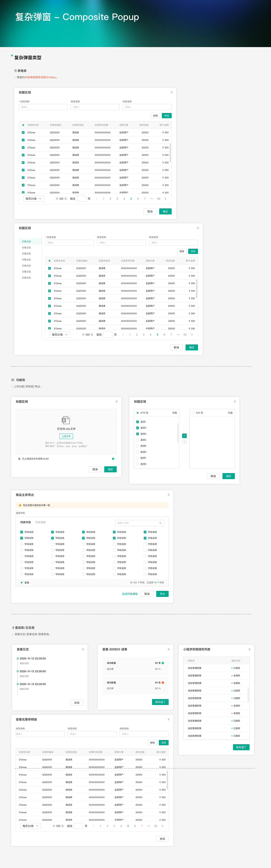Click the green success check beside the uploaded XLSX file

113,459
